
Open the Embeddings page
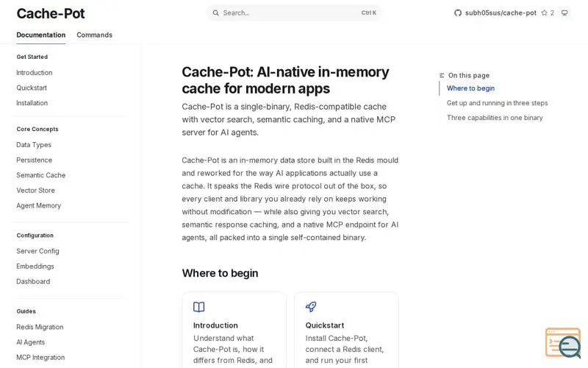tap(35, 266)
